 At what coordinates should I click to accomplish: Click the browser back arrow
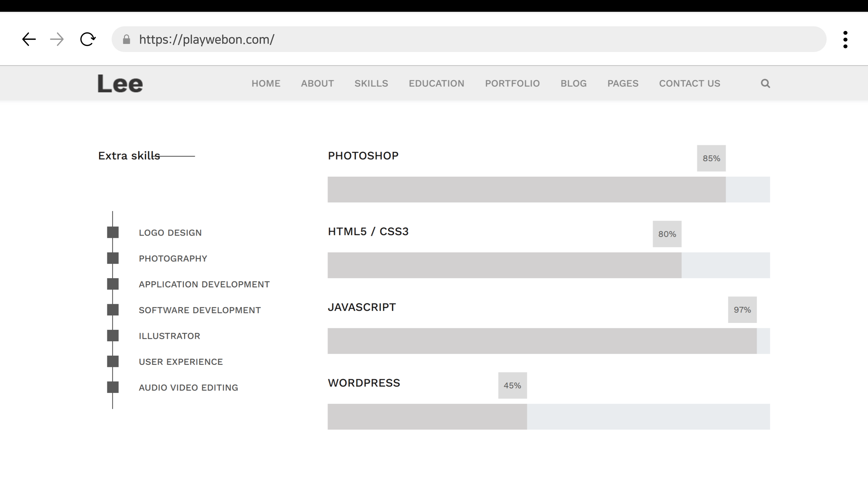pyautogui.click(x=29, y=39)
